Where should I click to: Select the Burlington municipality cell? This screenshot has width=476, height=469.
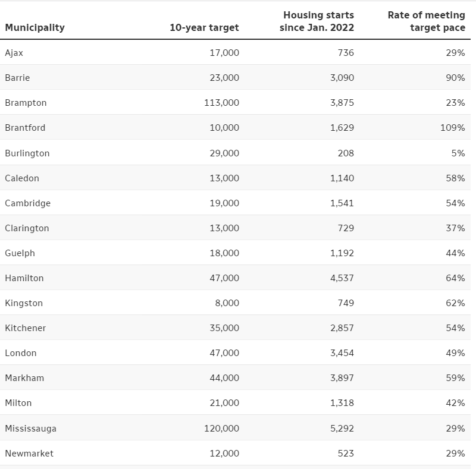pos(27,153)
